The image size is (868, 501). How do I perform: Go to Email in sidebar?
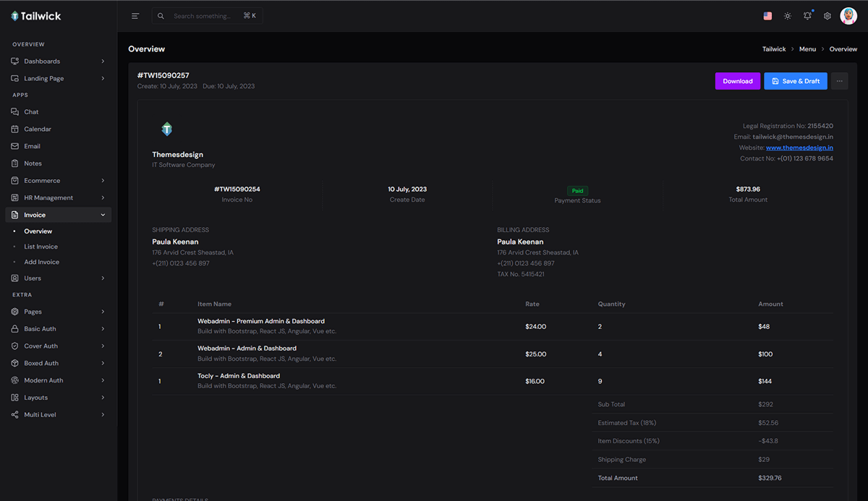[x=32, y=146]
